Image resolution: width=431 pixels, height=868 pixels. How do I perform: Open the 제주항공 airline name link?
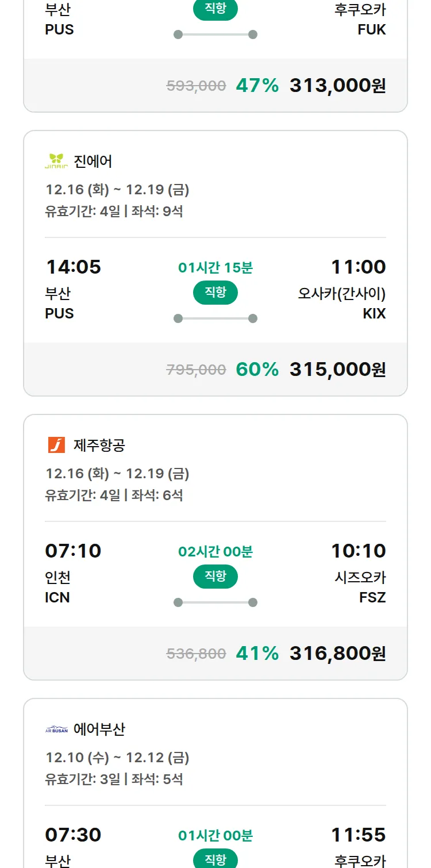(x=99, y=445)
